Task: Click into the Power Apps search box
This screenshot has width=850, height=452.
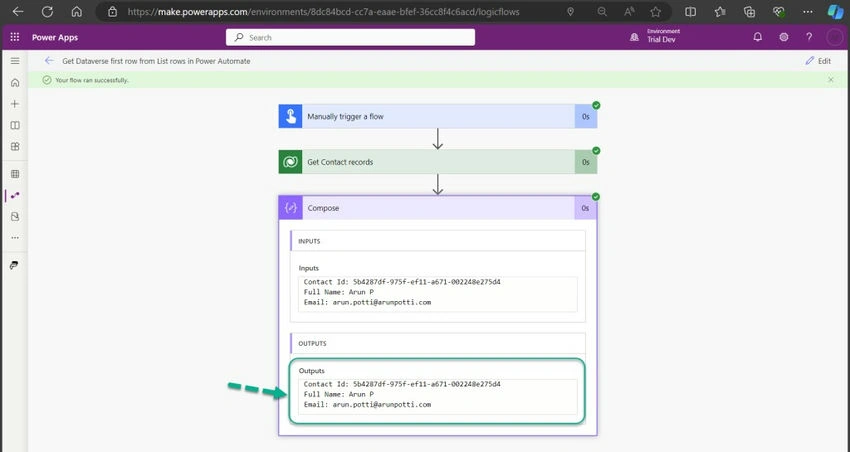Action: tap(350, 37)
